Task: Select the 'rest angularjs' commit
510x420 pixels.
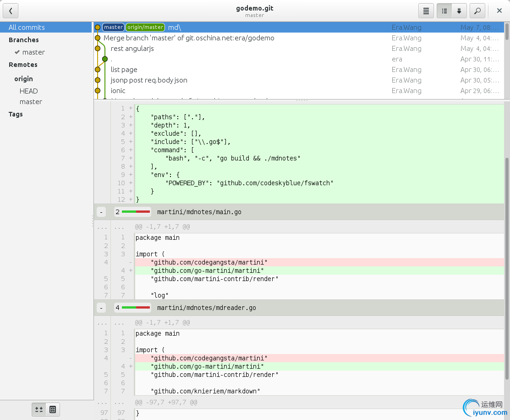Action: [132, 49]
